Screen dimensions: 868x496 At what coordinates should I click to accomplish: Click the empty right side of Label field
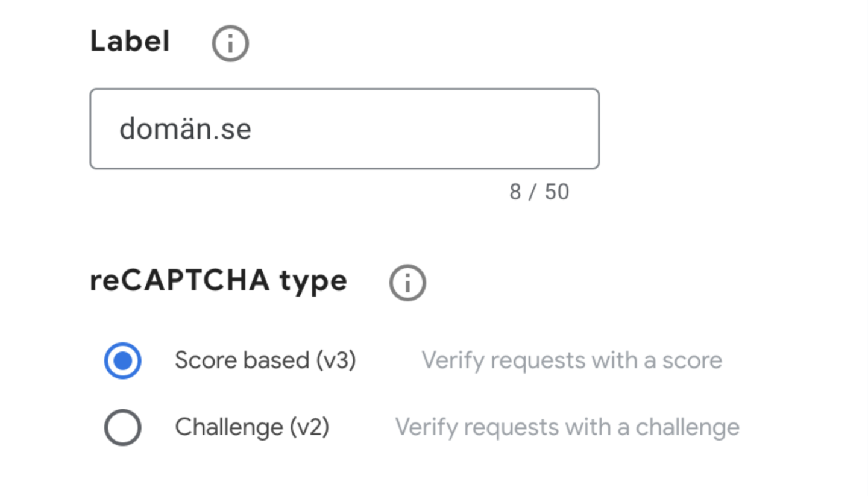coord(482,129)
